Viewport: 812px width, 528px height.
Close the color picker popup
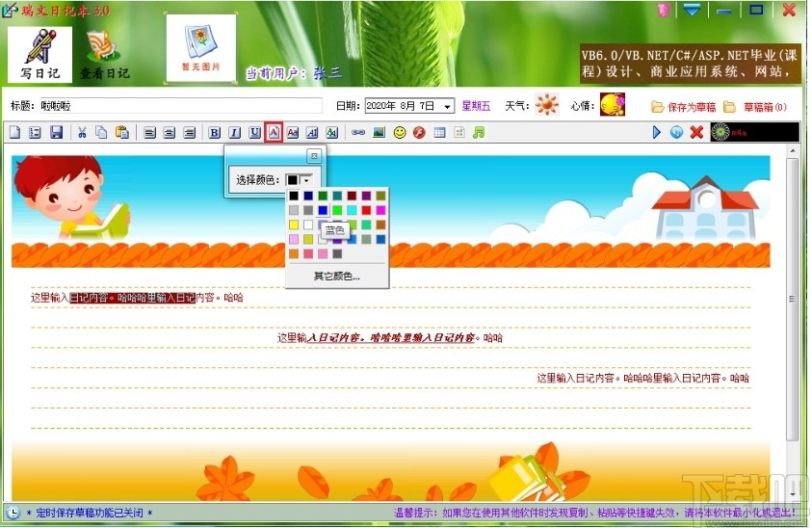tap(314, 155)
